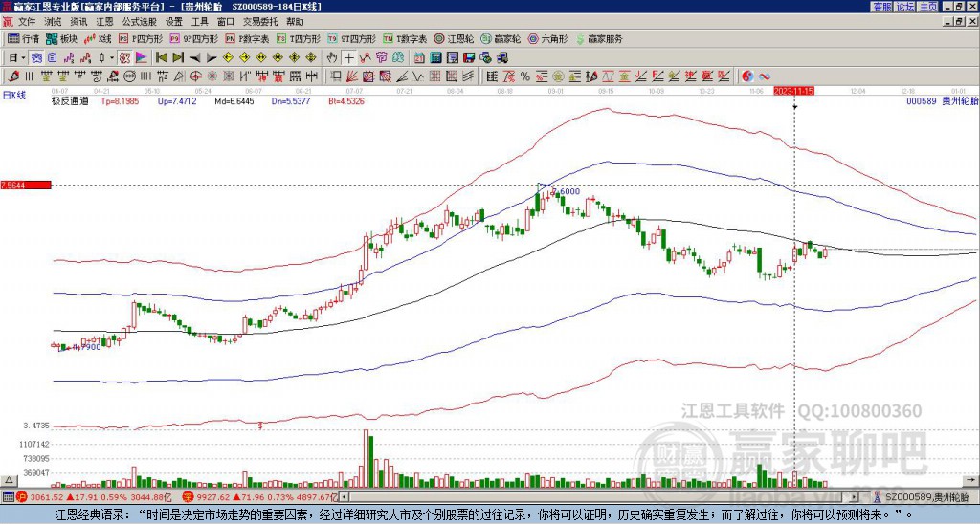Click the 日K线 label

click(x=13, y=95)
